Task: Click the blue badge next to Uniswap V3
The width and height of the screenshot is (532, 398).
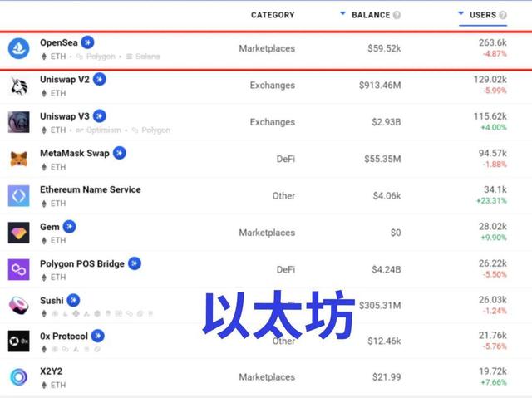Action: point(100,116)
